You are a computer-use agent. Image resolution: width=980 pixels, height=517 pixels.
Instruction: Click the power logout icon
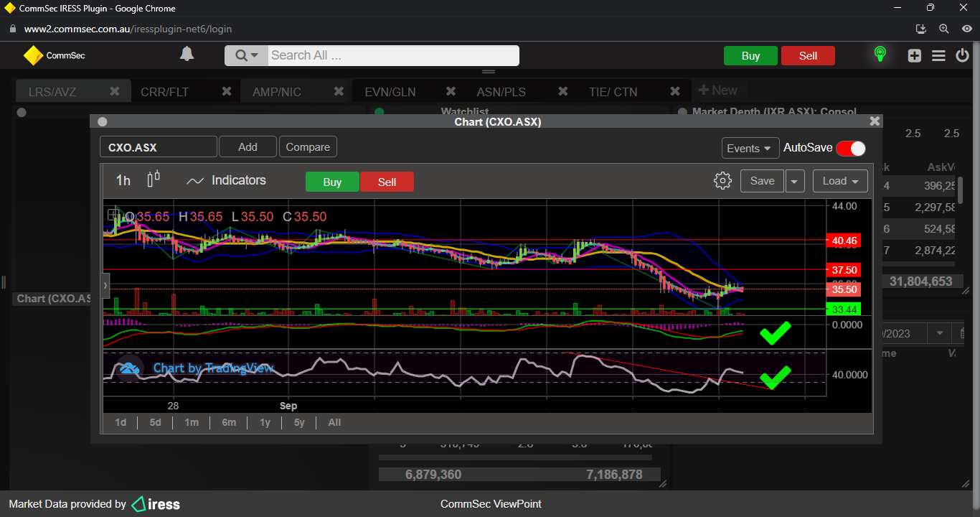tap(963, 55)
